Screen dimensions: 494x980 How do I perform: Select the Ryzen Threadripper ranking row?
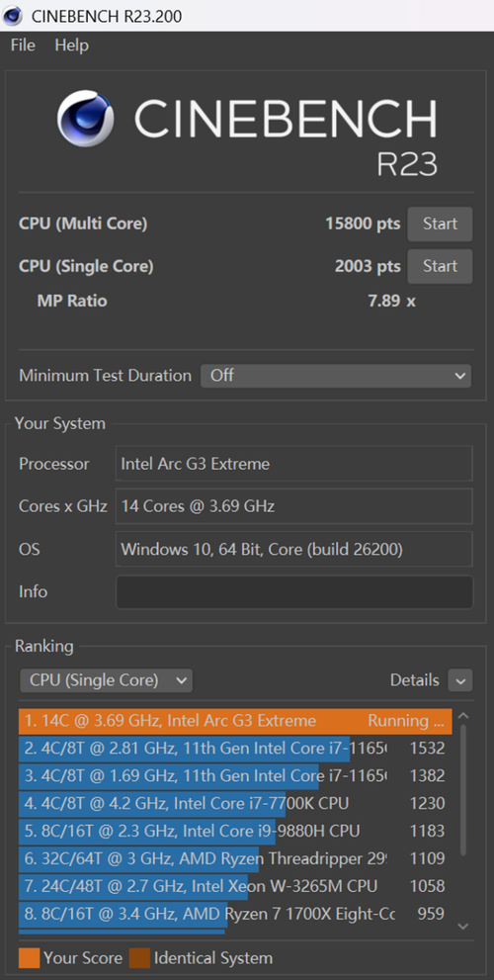point(235,858)
